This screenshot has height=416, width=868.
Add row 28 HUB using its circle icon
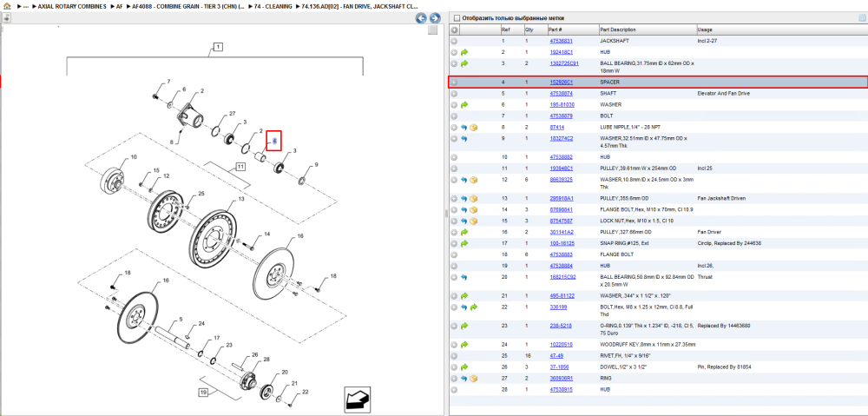click(x=454, y=390)
